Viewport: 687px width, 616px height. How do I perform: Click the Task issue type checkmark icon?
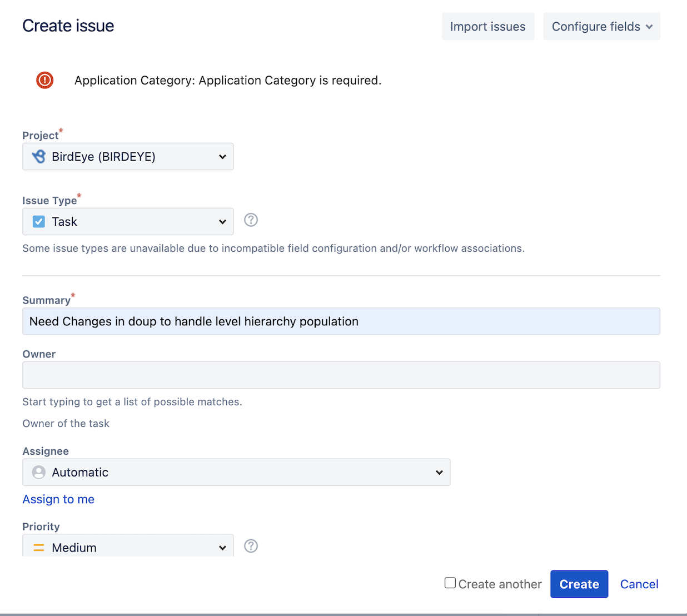pyautogui.click(x=38, y=221)
